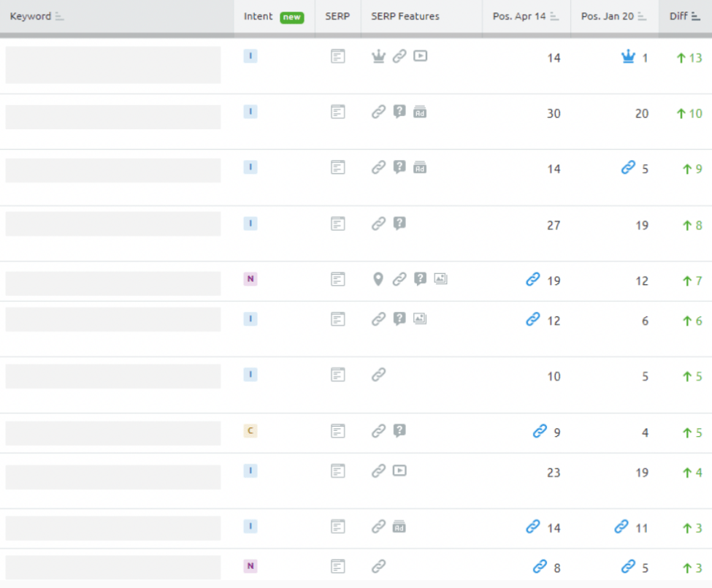Screen dimensions: 712x588
Task: Click the purple N intent badge in the diff 7 row
Action: pos(250,279)
